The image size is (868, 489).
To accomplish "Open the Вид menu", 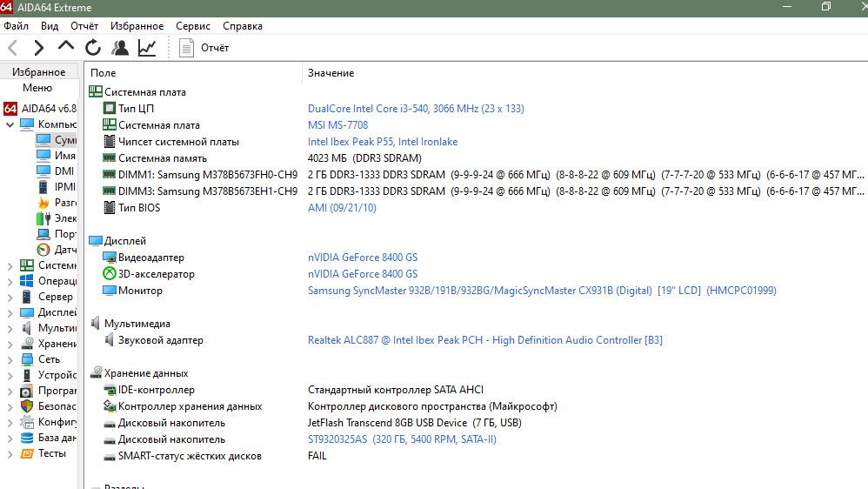I will tap(50, 26).
